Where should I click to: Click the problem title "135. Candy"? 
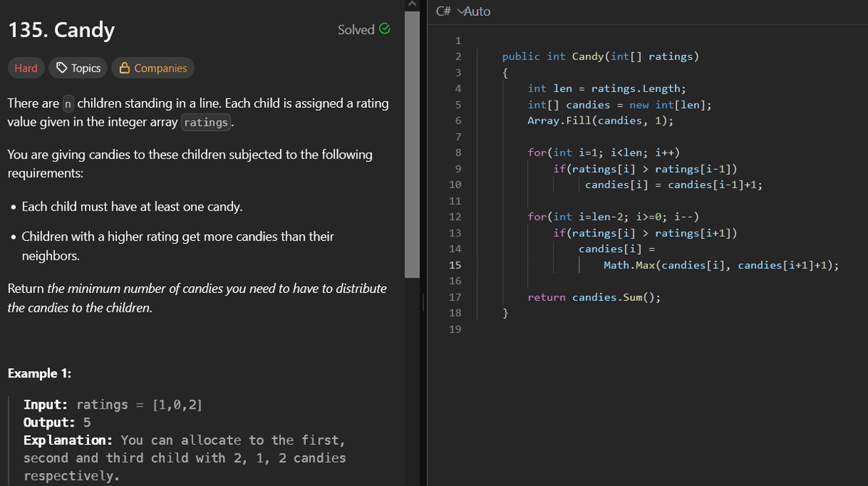[x=61, y=30]
